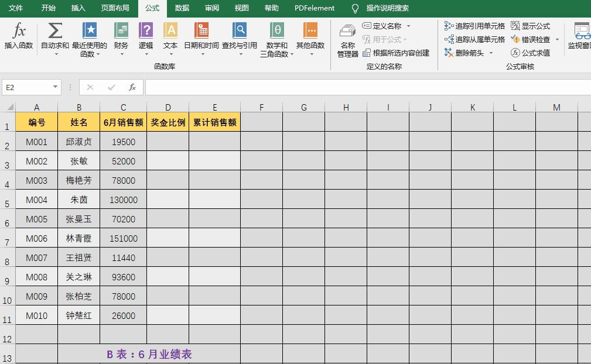Viewport: 591px width, 364px height.
Task: Open the 其他函数 icon
Action: pos(310,30)
